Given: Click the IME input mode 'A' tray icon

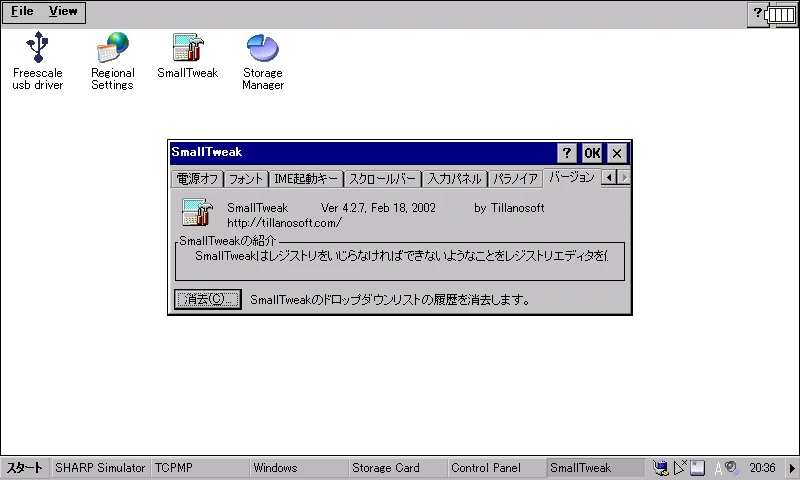Looking at the screenshot, I should click(718, 468).
